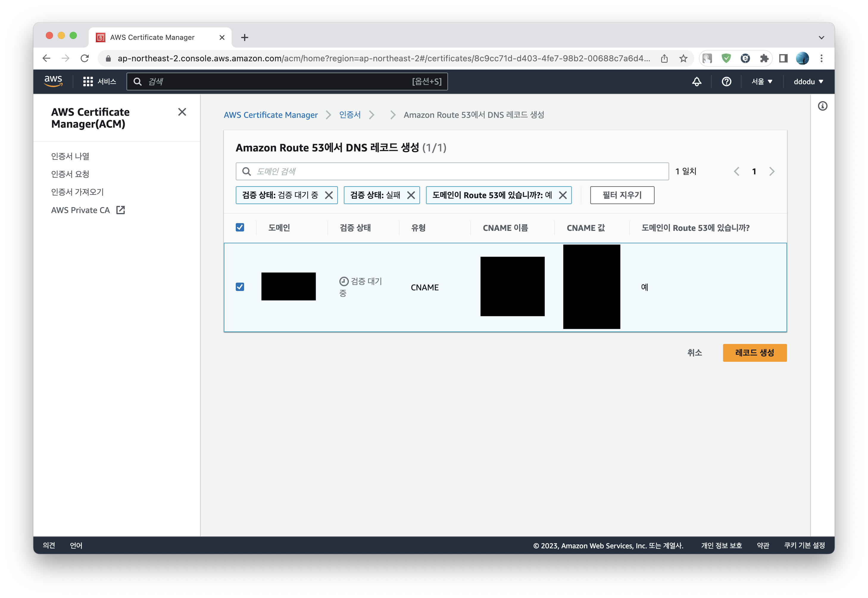Go to next results page
Screen dimensions: 868x598
tap(772, 172)
